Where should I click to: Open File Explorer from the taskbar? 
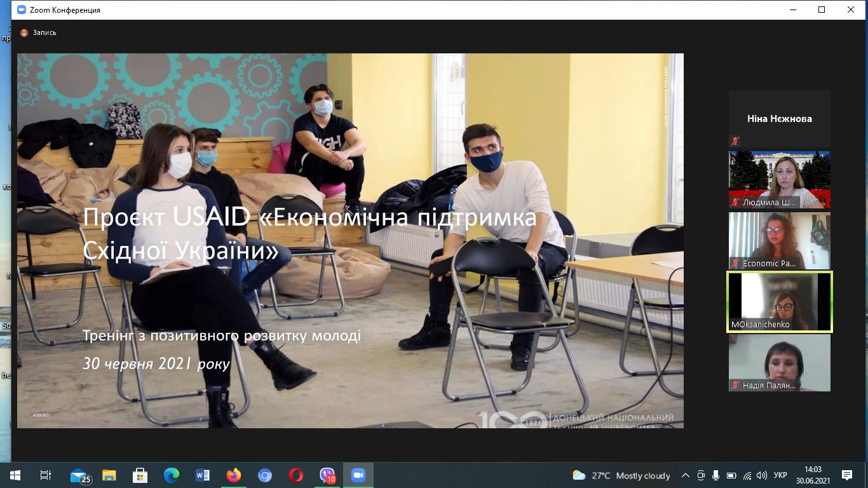(109, 475)
